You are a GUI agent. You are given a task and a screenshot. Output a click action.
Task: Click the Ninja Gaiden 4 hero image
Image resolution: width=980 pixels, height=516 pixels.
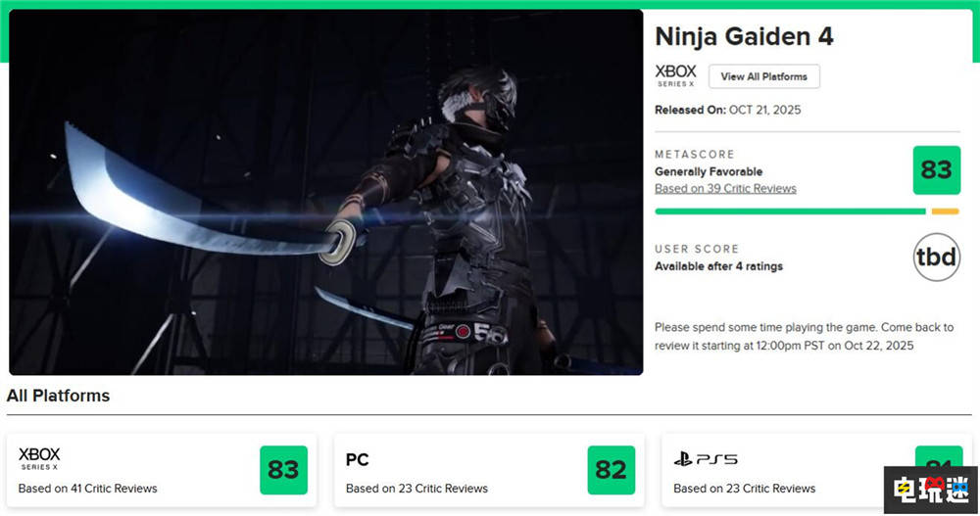click(x=325, y=192)
